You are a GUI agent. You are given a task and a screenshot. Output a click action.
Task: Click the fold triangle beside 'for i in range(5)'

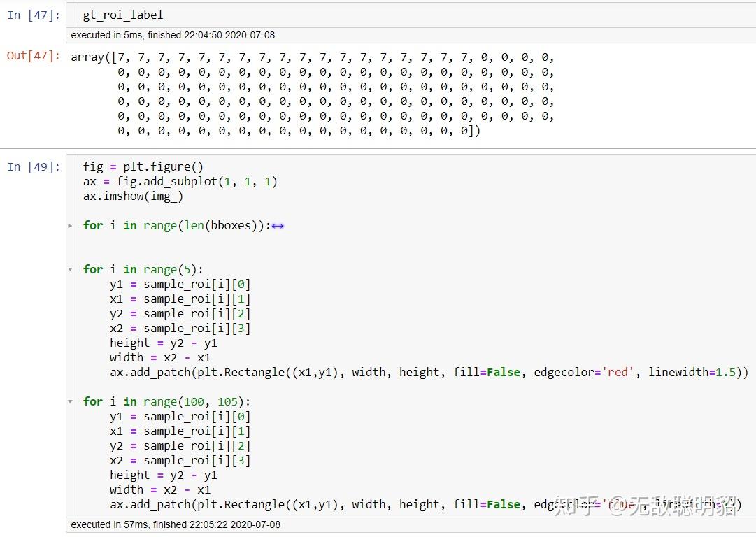[x=70, y=268]
